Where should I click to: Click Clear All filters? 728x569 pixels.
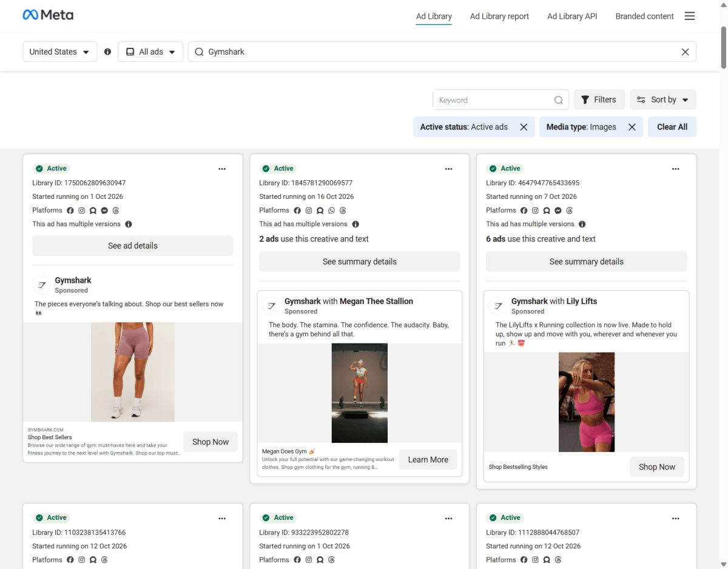672,127
